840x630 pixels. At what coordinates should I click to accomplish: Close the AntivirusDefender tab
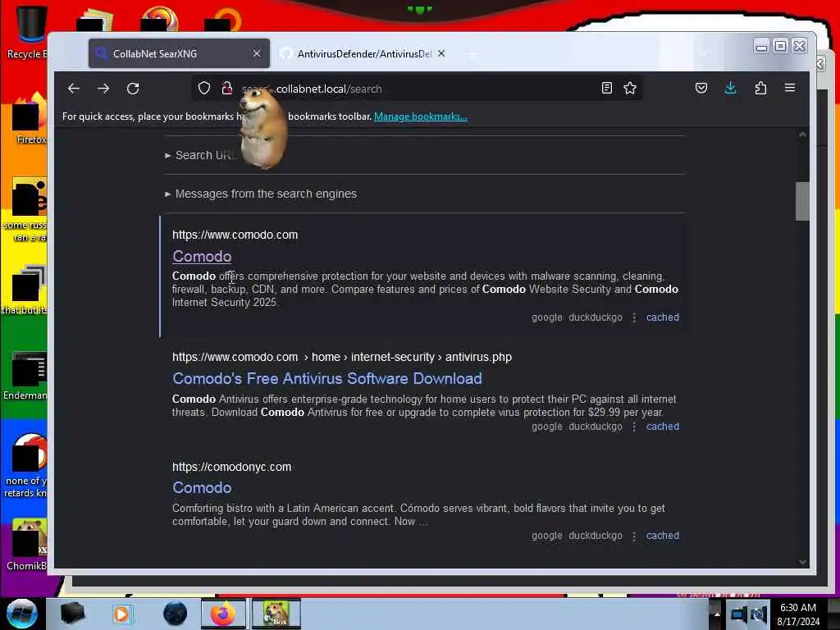[441, 53]
